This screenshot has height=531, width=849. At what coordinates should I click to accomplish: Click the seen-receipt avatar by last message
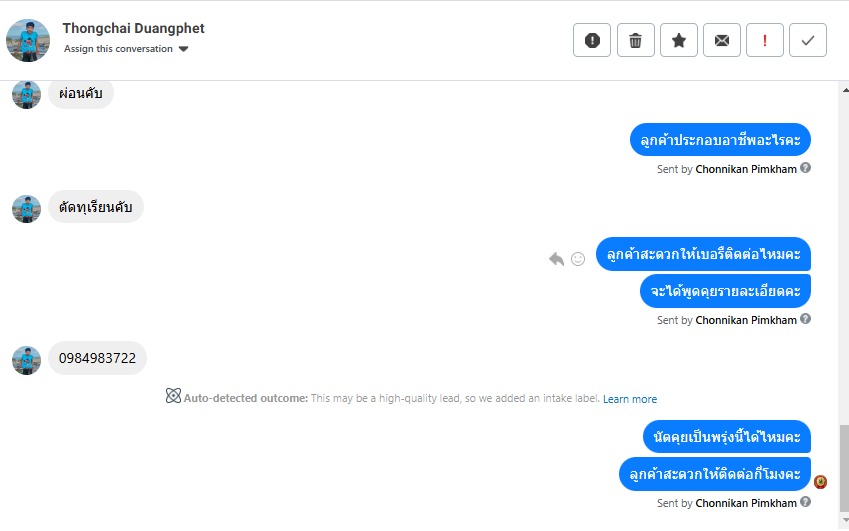point(821,482)
